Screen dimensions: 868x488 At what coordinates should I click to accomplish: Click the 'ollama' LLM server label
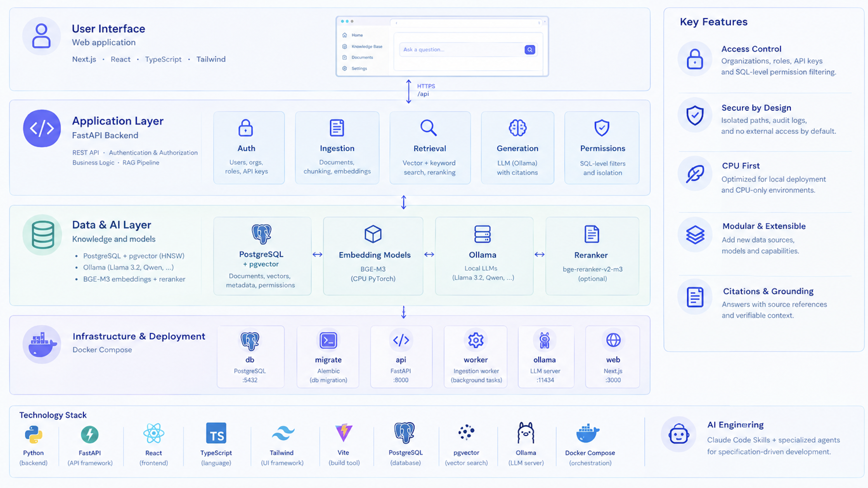(544, 360)
